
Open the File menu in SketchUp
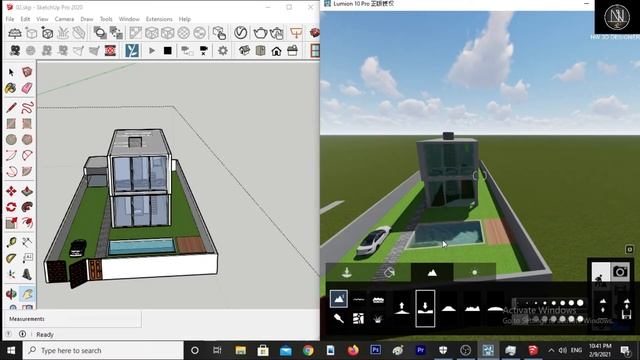10,19
